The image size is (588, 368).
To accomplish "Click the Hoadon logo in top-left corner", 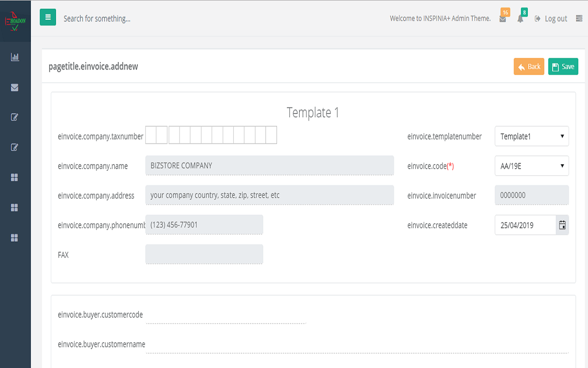I will pos(15,21).
